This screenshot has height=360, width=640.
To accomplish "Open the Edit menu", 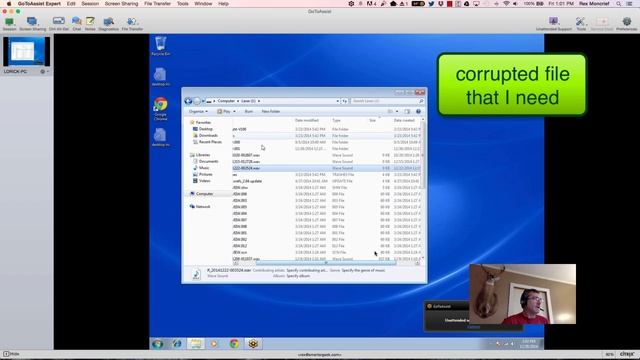I will point(71,4).
